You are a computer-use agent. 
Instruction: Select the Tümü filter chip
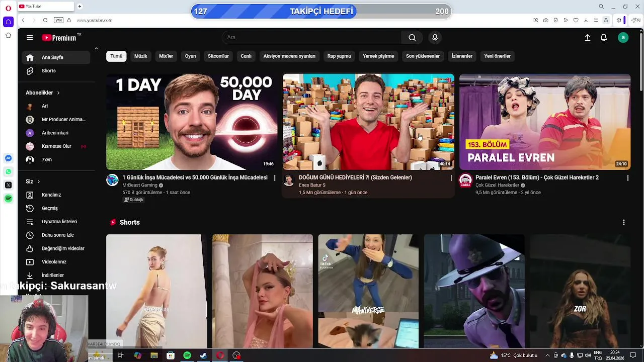click(116, 56)
